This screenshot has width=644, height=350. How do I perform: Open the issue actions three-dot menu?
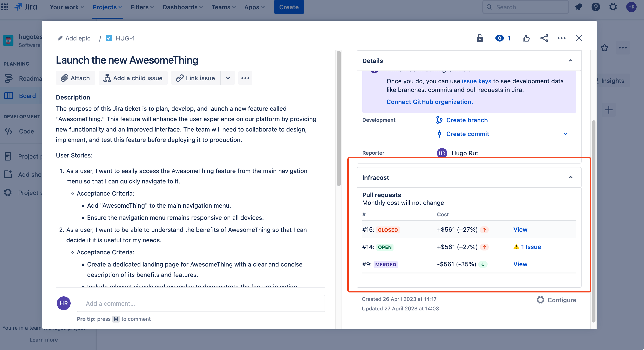[561, 38]
